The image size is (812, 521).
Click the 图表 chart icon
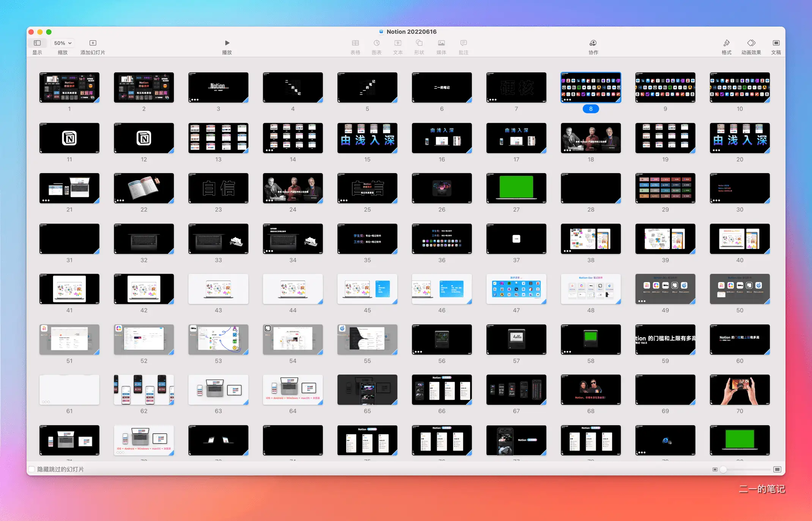(x=376, y=43)
